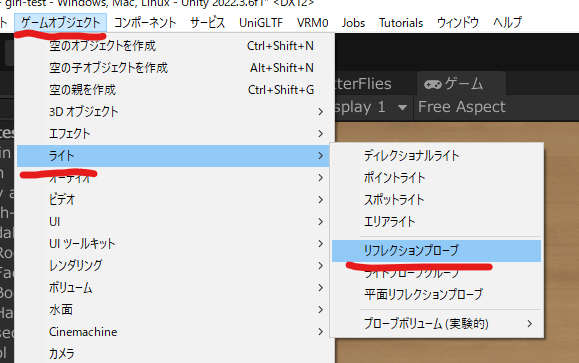Open the ゲームオブジェクト menu

61,23
